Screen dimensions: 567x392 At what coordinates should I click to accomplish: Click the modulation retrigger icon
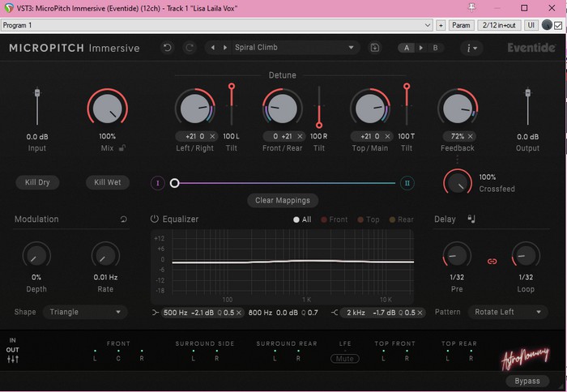tap(124, 219)
